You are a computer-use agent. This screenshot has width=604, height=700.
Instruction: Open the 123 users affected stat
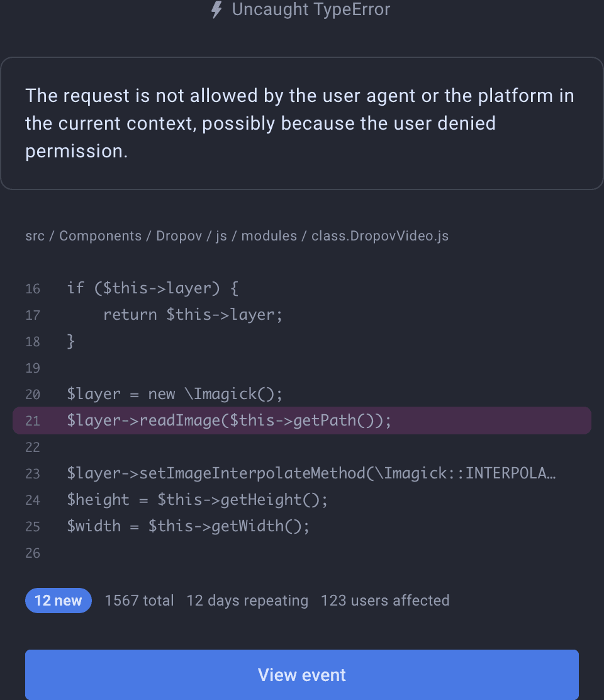pyautogui.click(x=385, y=601)
